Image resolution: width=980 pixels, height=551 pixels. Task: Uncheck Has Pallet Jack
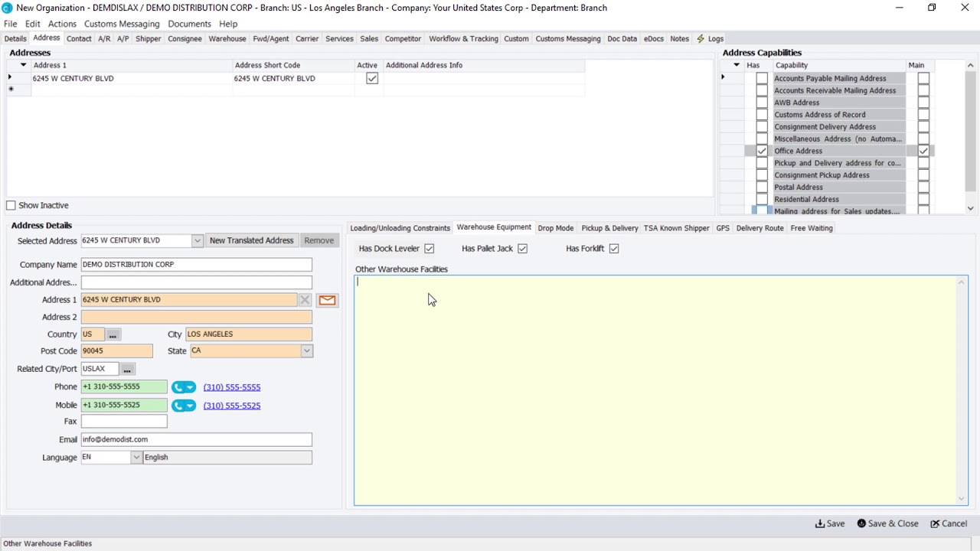[522, 249]
